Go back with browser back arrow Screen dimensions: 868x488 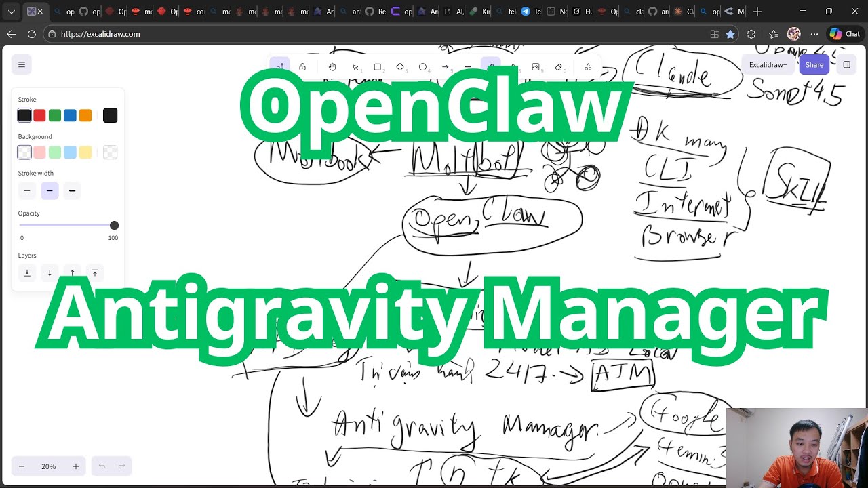12,34
